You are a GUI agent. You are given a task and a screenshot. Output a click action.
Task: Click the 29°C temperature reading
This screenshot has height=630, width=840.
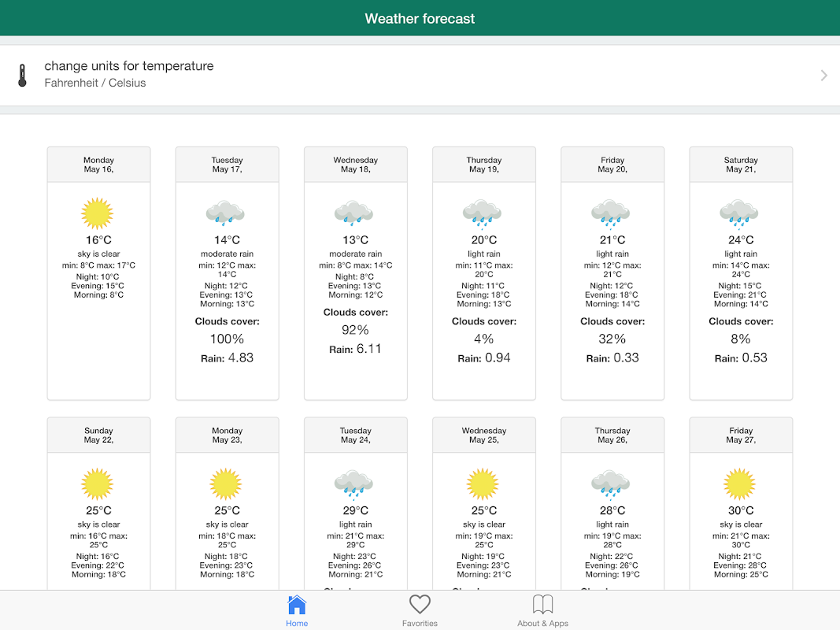pos(356,510)
